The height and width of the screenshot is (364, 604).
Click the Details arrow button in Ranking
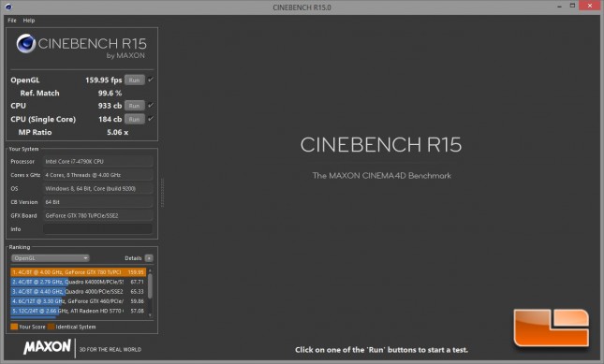(x=149, y=258)
